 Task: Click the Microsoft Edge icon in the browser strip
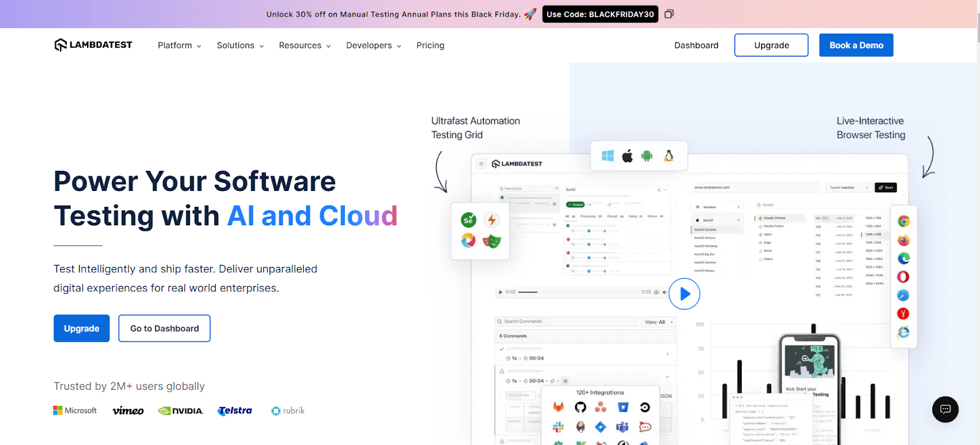903,258
